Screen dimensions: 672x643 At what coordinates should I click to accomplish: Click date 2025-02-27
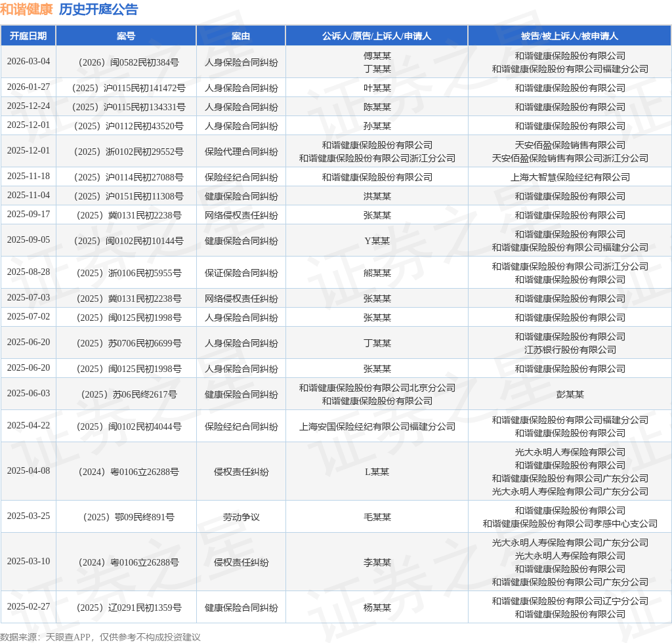[x=28, y=607]
